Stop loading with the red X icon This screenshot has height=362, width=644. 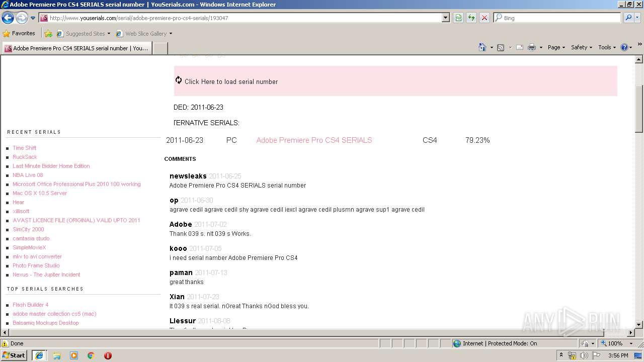click(484, 18)
